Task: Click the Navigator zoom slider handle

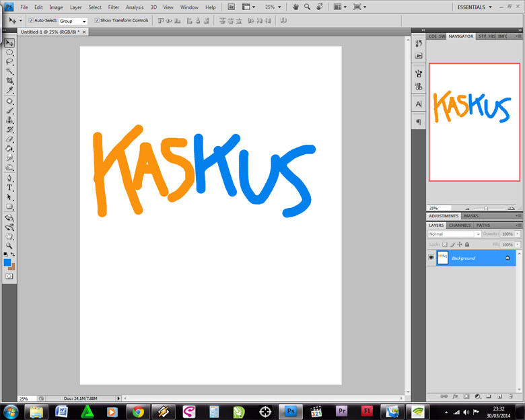Action: click(486, 209)
